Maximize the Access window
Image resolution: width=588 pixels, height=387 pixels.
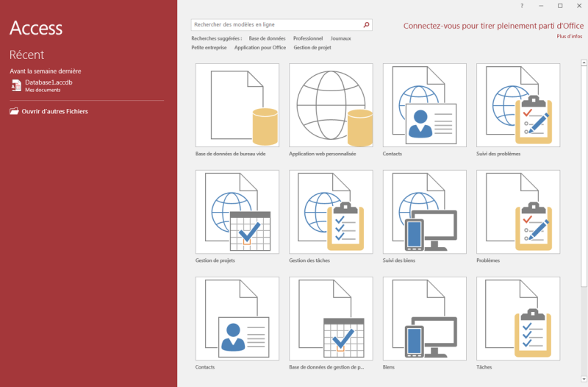pos(560,6)
